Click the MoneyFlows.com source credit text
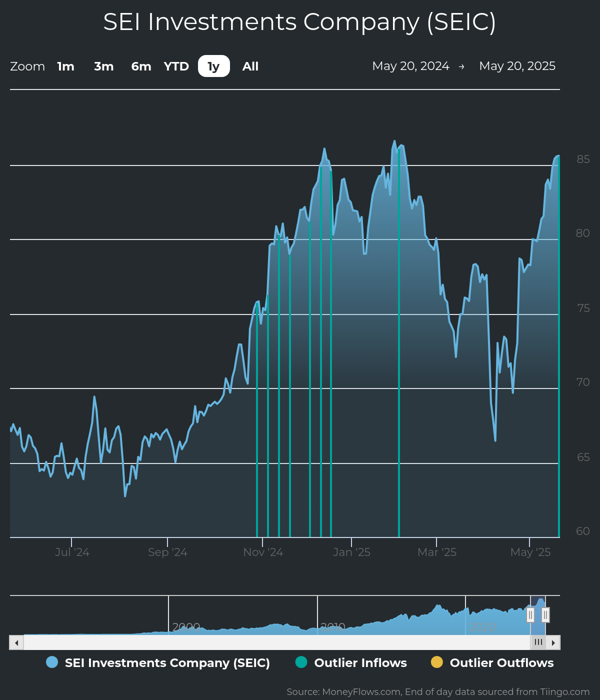 (438, 692)
